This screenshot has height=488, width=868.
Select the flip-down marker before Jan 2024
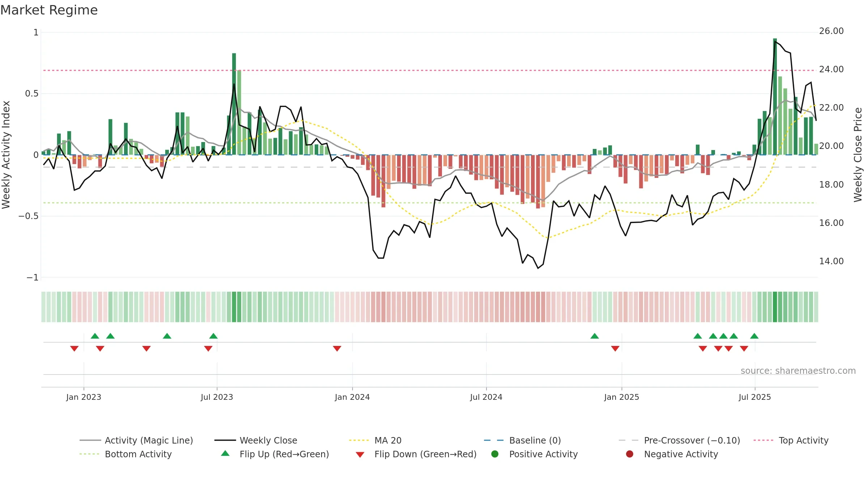pyautogui.click(x=337, y=348)
